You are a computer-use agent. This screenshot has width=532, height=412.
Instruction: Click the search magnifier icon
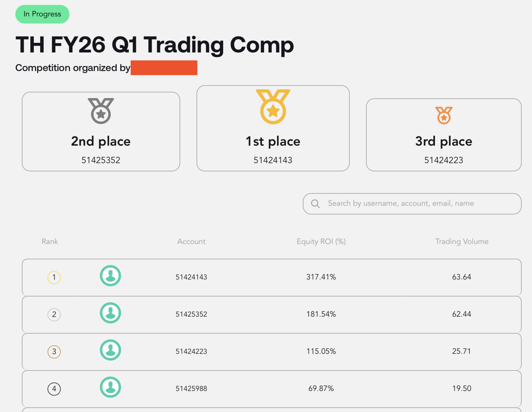click(315, 204)
